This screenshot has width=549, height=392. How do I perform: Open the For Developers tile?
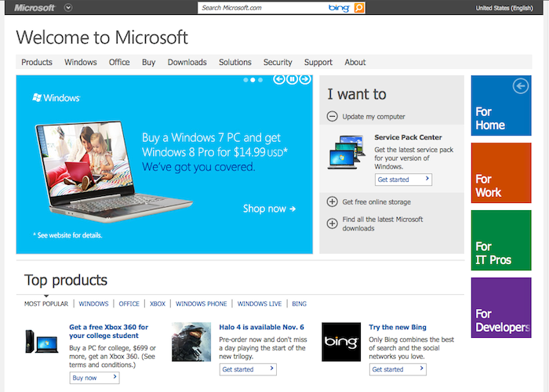pyautogui.click(x=501, y=307)
